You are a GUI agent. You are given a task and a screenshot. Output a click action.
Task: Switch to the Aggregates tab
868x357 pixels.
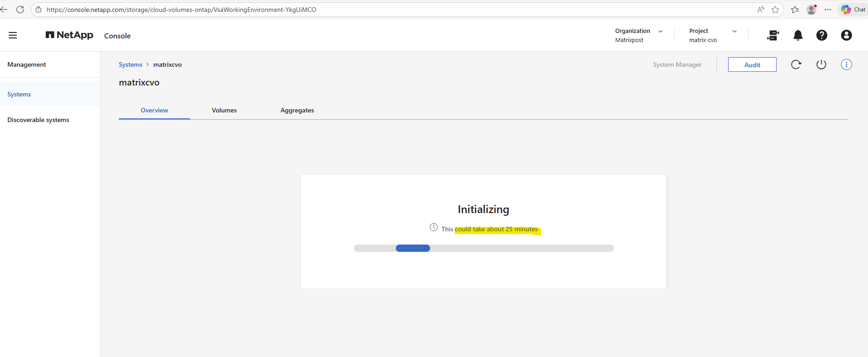click(x=297, y=110)
